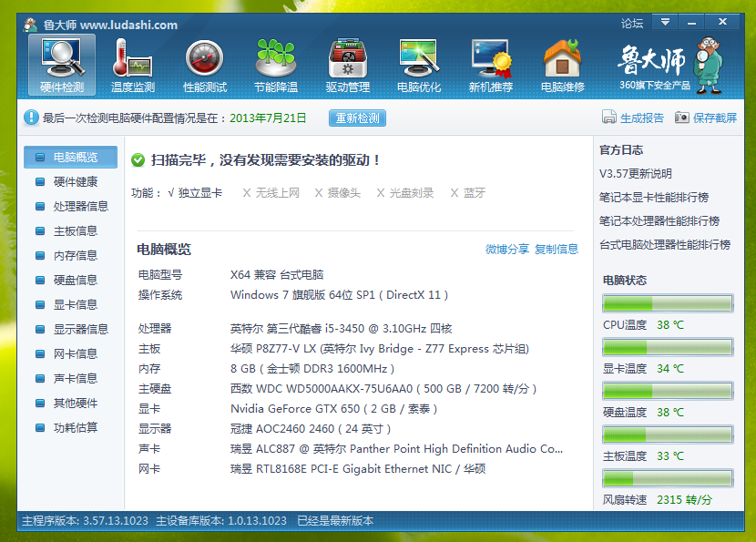The image size is (756, 542).
Task: Click the Nvidia GeForce GTX 650 text
Action: 333,409
